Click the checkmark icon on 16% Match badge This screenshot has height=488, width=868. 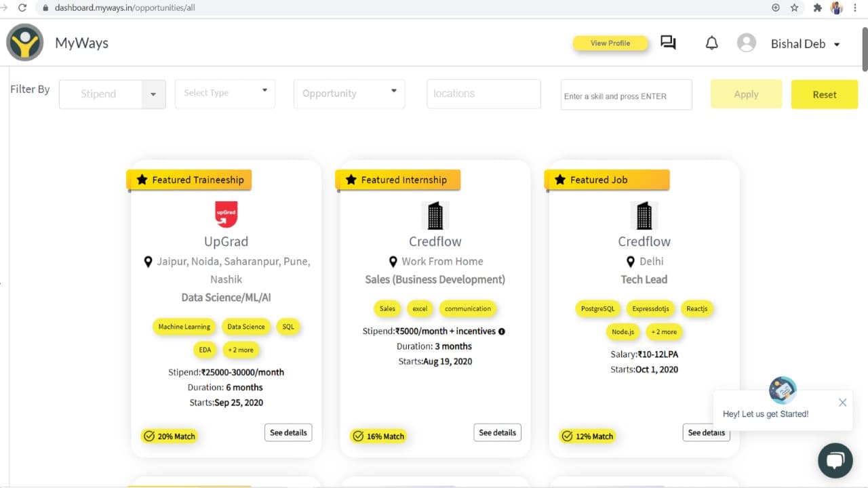click(x=357, y=436)
